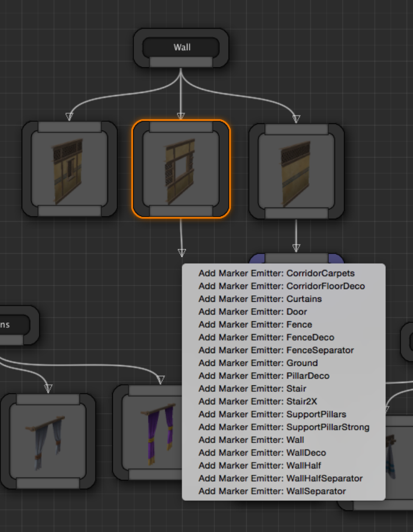Click input pin of small-window wall node
This screenshot has width=413, height=532.
pos(69,127)
